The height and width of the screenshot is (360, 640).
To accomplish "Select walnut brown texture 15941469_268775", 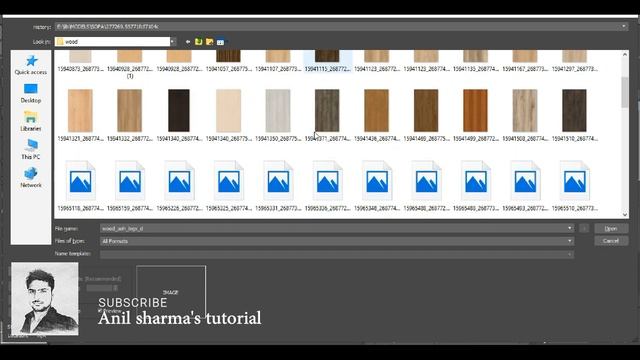I will (x=426, y=111).
